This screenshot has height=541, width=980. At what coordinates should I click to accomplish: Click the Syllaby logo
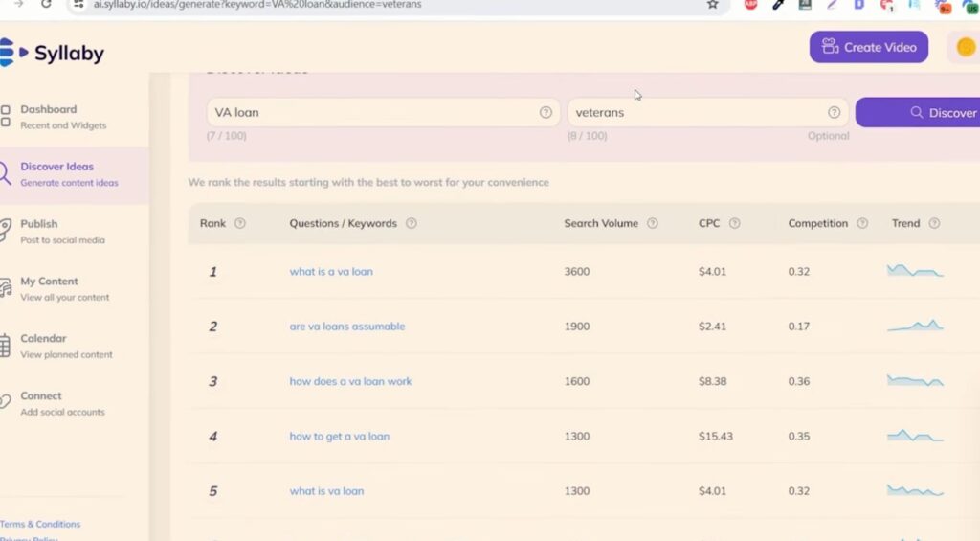[52, 53]
